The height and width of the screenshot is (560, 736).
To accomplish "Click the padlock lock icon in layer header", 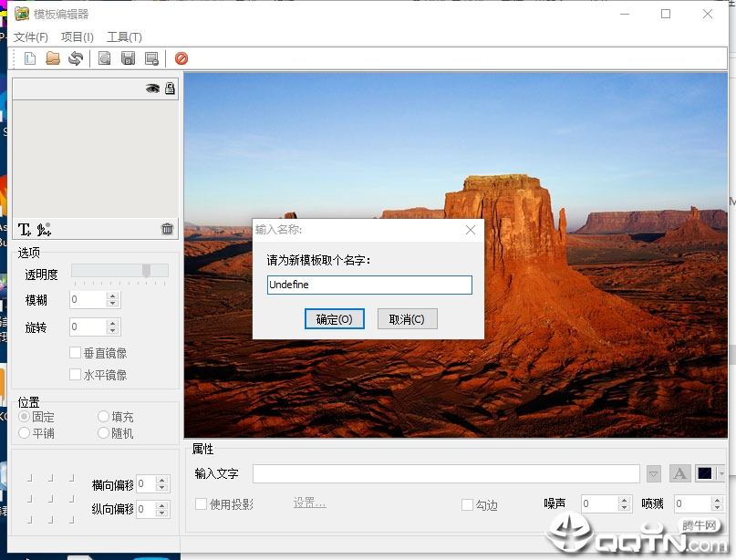I will (170, 88).
